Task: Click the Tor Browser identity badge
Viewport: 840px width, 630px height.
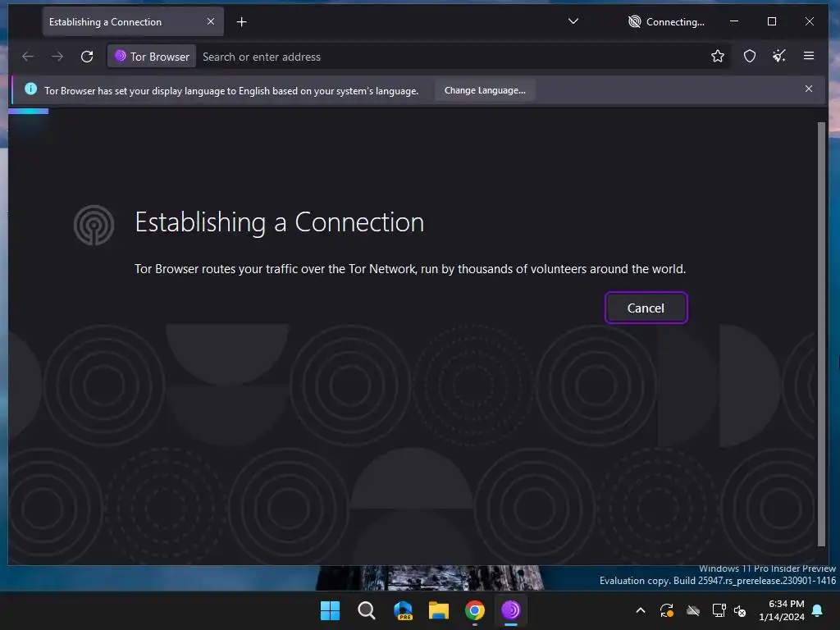Action: (x=152, y=57)
